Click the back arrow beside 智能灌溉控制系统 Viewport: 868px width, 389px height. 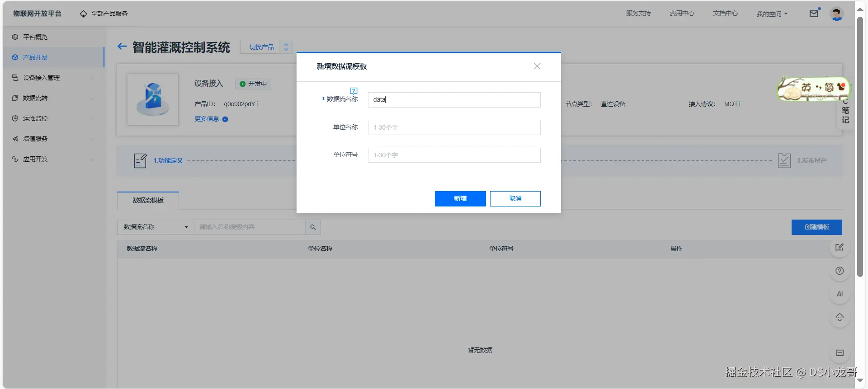[122, 47]
